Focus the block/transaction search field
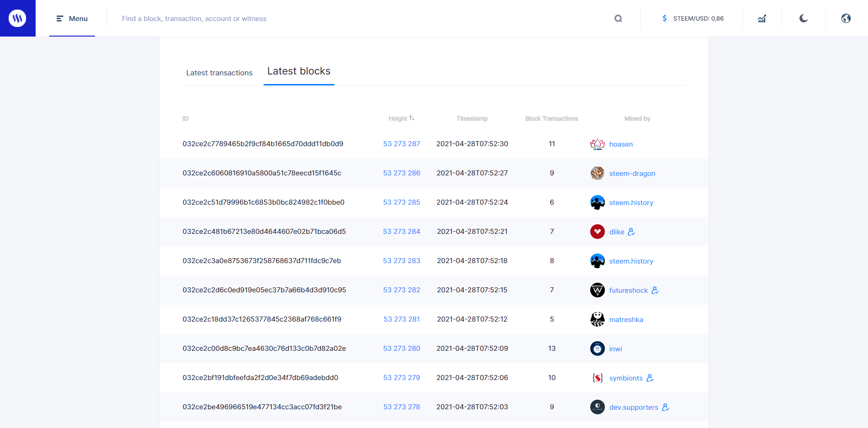The height and width of the screenshot is (428, 868). pyautogui.click(x=361, y=19)
